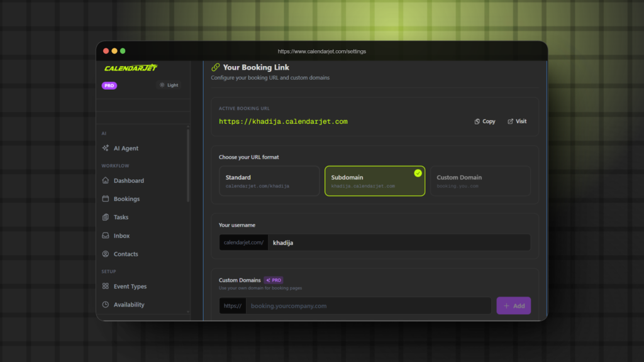Click the username input field
The width and height of the screenshot is (644, 362).
tap(399, 243)
